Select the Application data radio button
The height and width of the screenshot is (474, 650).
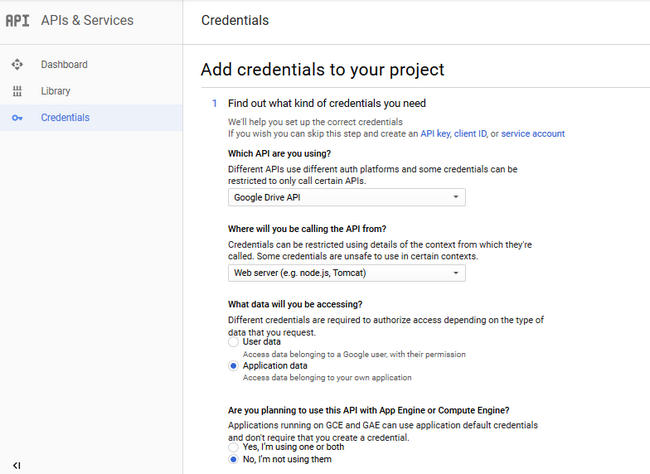tap(233, 366)
